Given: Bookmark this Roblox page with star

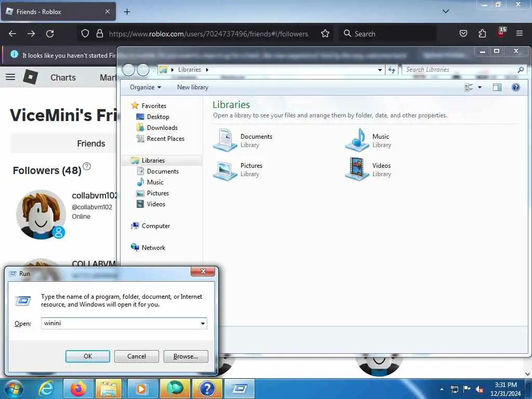Looking at the screenshot, I should (325, 34).
